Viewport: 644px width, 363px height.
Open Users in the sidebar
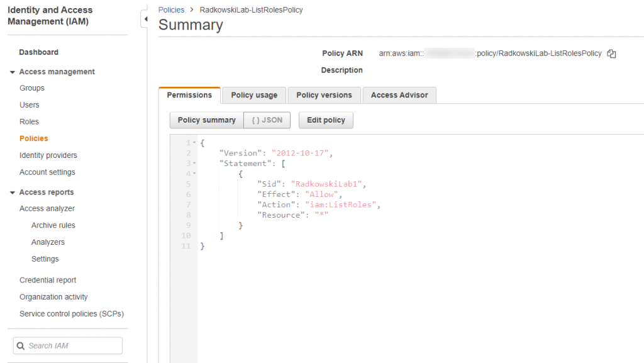tap(29, 104)
